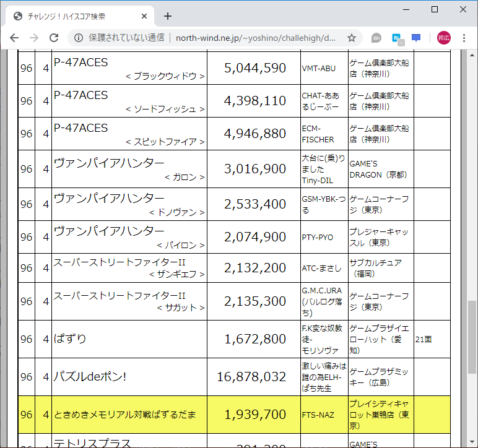Select the score 5,044,590
The height and width of the screenshot is (448, 478).
point(255,68)
